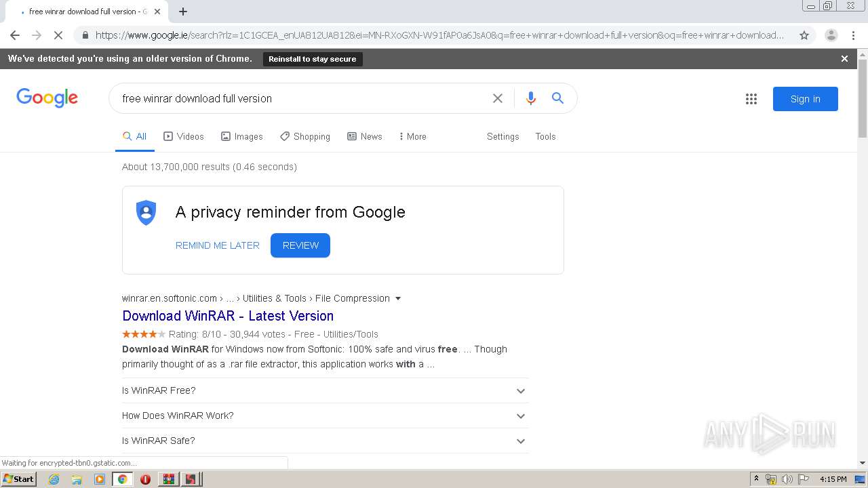Click the scrollbar down arrow

click(x=862, y=463)
